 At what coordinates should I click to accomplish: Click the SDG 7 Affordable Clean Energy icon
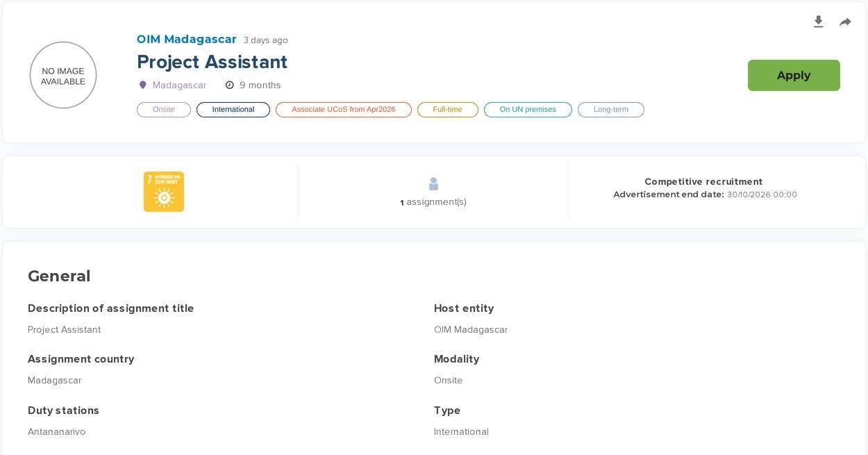(164, 192)
